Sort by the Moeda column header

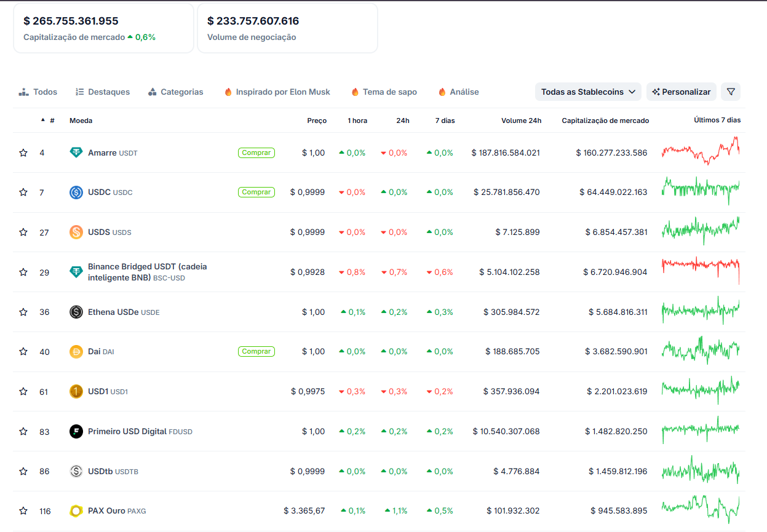point(81,121)
